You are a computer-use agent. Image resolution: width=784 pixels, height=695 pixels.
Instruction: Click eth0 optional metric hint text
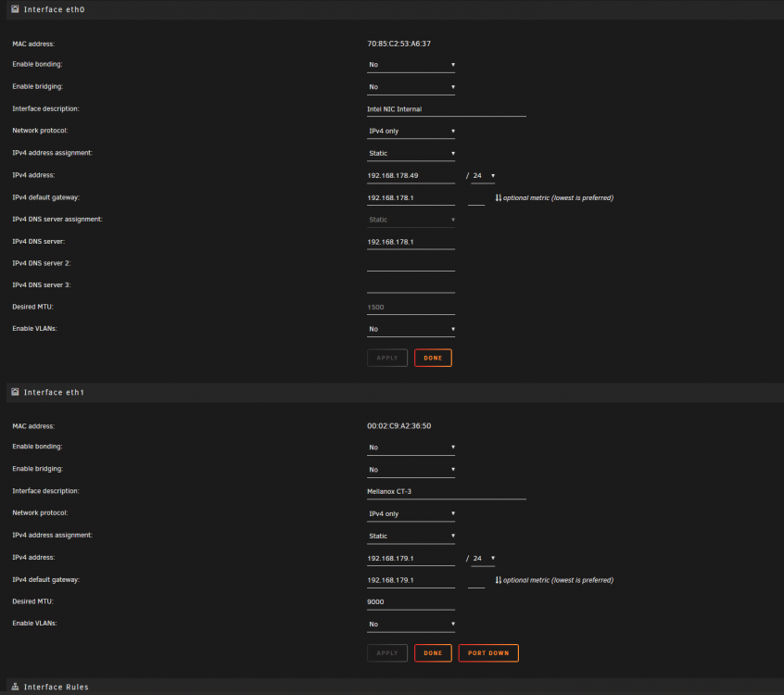click(558, 198)
